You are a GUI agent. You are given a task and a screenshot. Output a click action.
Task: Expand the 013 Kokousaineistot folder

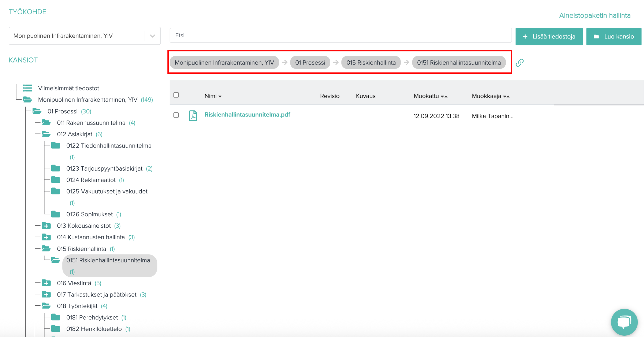(x=46, y=226)
